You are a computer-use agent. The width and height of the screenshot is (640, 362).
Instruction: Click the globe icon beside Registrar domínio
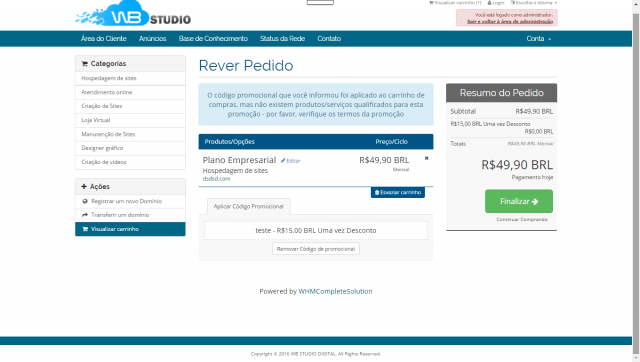tap(85, 201)
